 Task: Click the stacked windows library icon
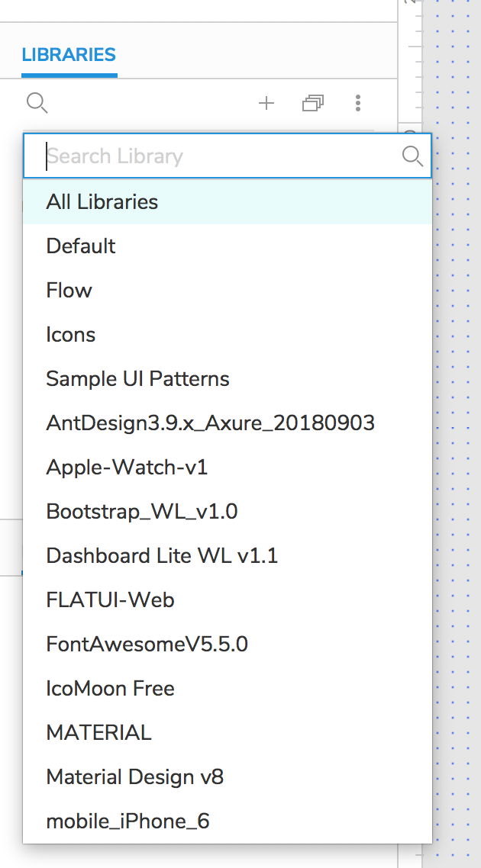pyautogui.click(x=313, y=103)
